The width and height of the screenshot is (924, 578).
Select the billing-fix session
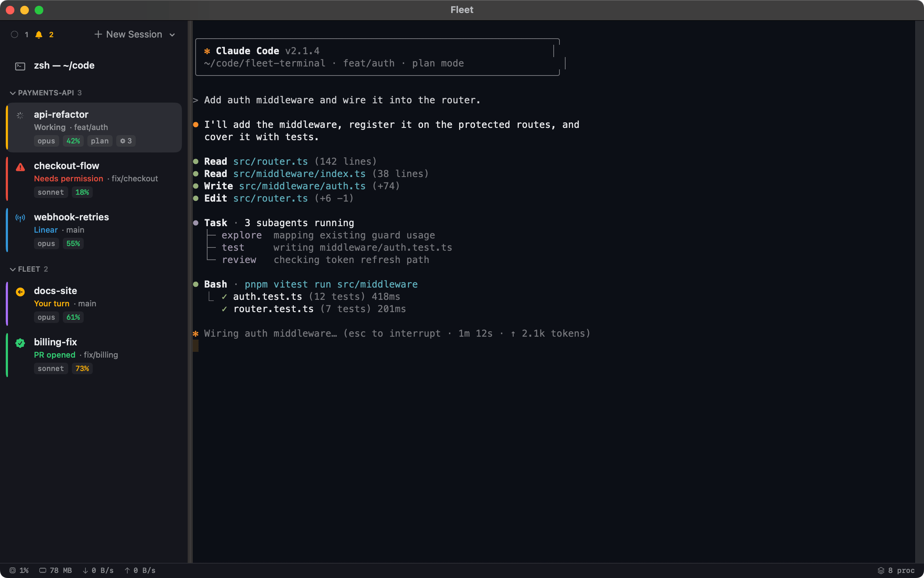click(x=94, y=355)
